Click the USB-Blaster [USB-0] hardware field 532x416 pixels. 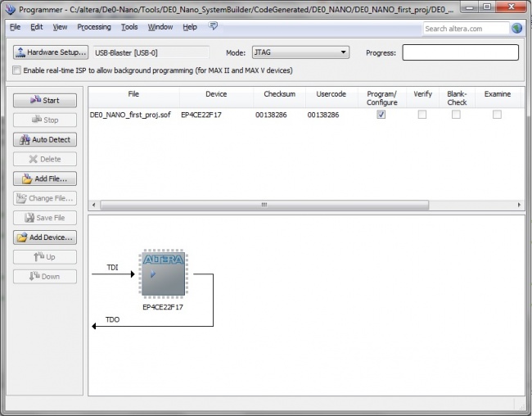[x=151, y=52]
